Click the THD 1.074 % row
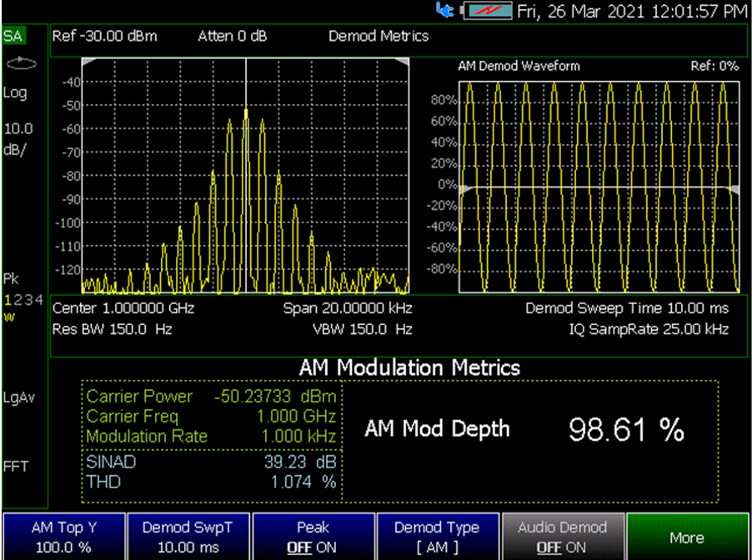 (212, 482)
